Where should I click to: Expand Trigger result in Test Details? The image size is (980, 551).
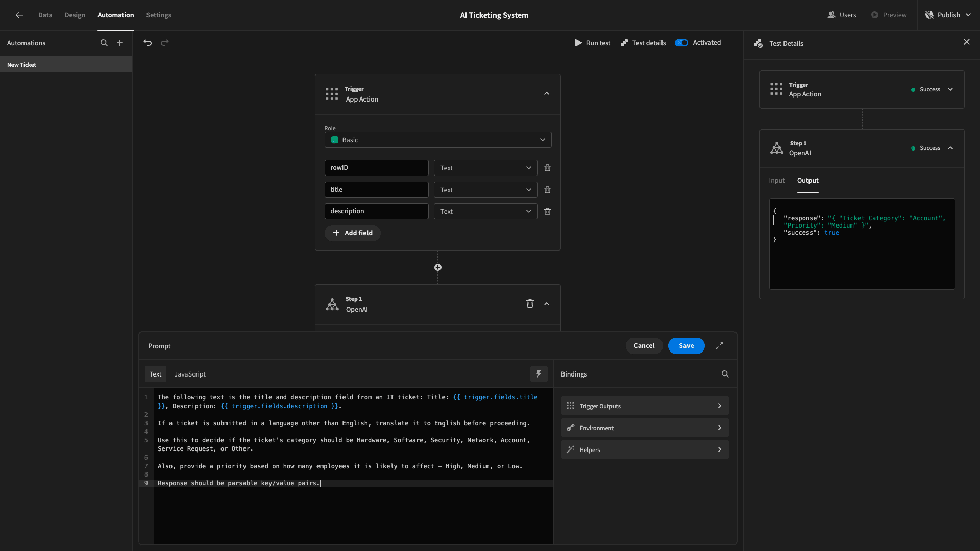pyautogui.click(x=950, y=89)
